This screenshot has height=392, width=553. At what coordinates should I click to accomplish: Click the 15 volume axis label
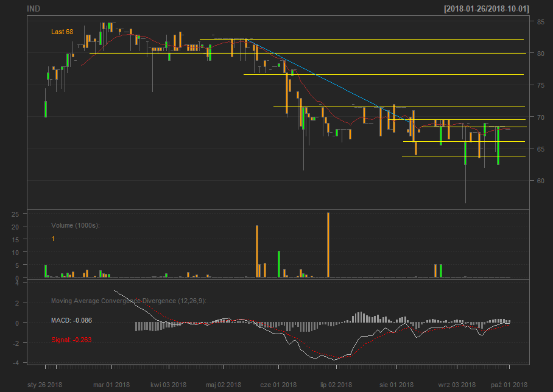point(15,240)
